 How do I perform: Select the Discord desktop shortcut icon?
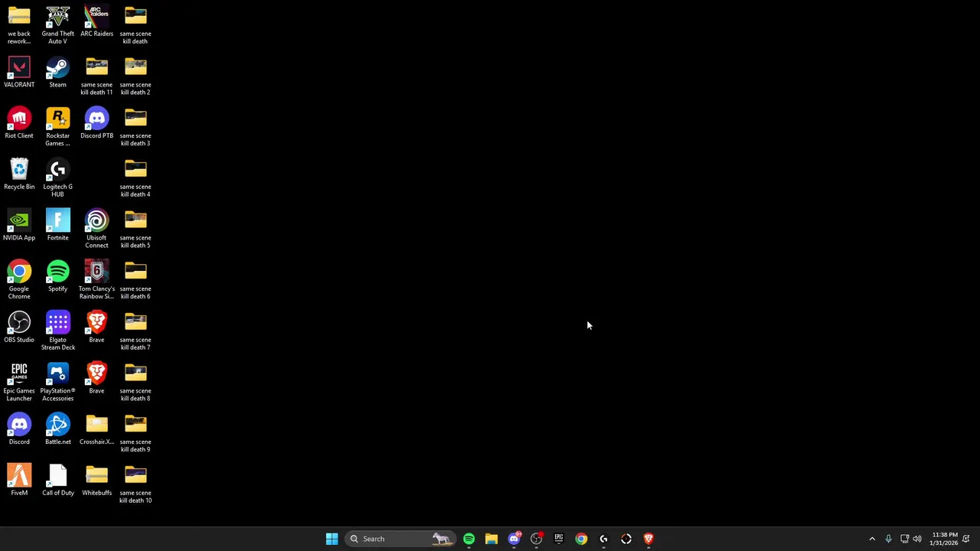[19, 429]
